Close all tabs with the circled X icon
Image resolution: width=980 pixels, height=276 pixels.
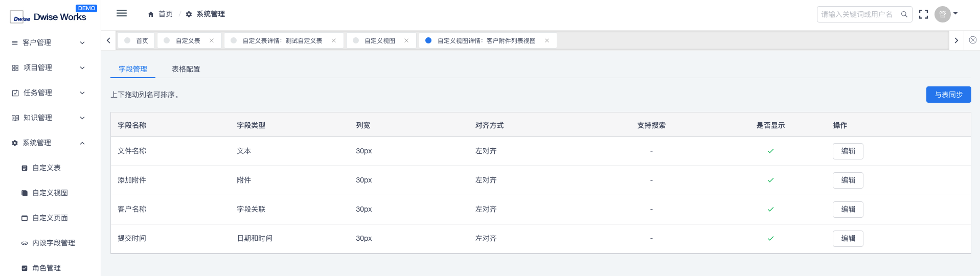click(972, 40)
